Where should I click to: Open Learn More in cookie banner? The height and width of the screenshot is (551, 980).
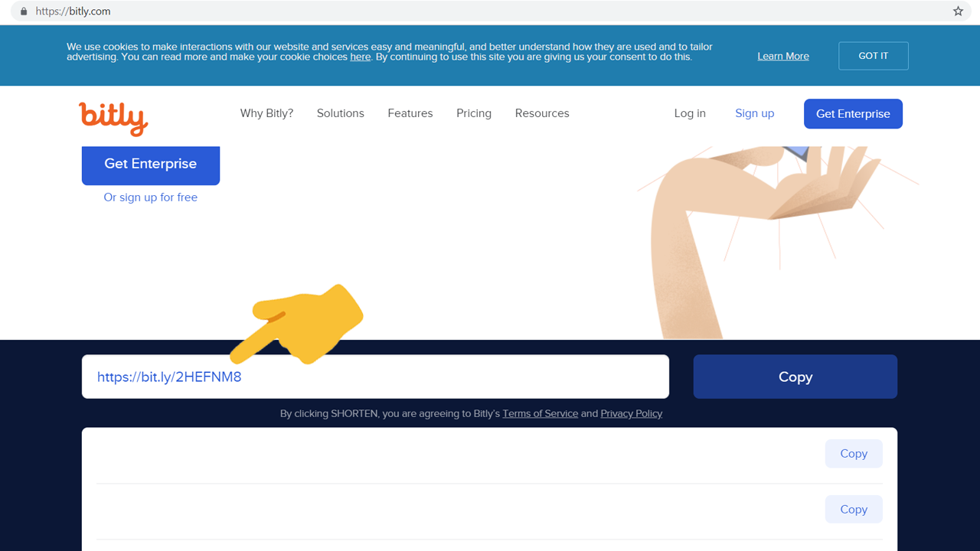pyautogui.click(x=783, y=56)
